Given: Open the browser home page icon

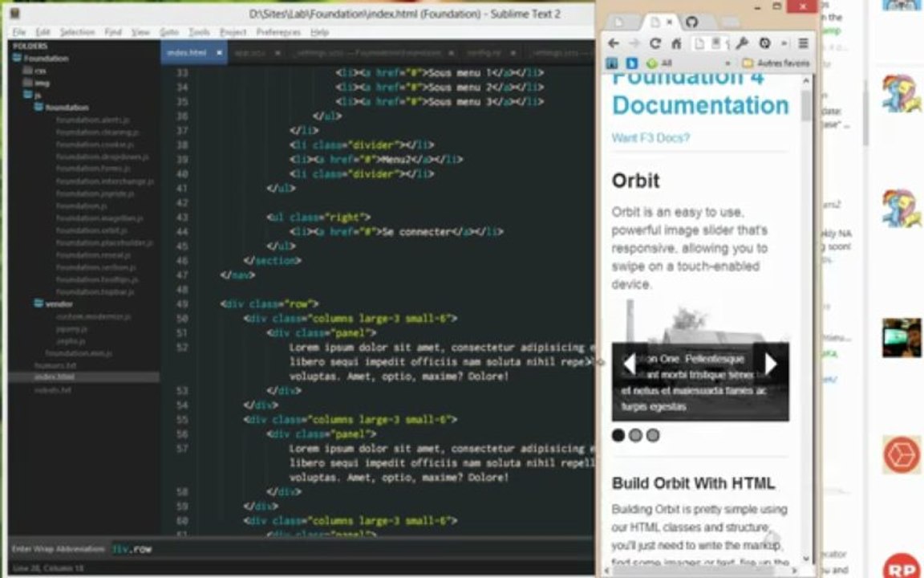Looking at the screenshot, I should click(676, 43).
